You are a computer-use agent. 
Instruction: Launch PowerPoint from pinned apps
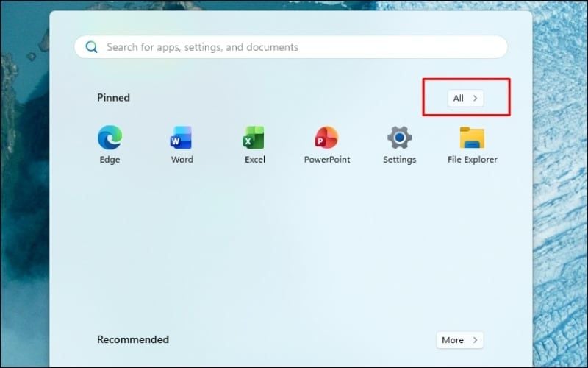(327, 144)
